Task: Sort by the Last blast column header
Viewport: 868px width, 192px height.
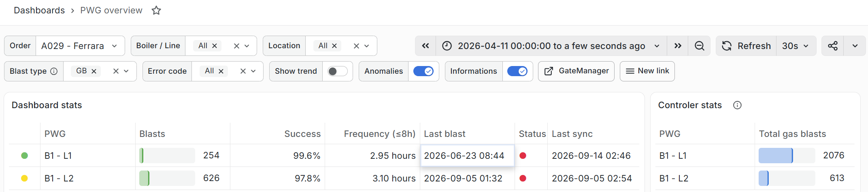Action: click(445, 134)
